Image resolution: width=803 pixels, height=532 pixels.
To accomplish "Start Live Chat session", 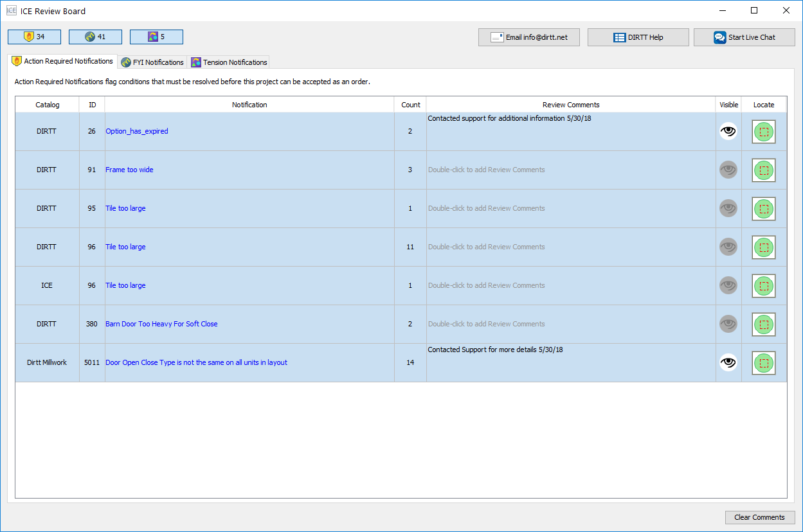I will pyautogui.click(x=744, y=37).
